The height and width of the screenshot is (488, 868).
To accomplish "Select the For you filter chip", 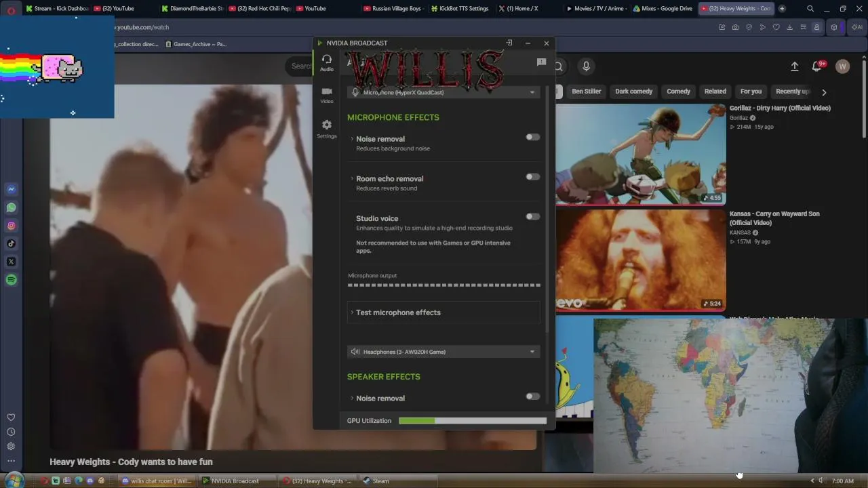I will pos(751,91).
